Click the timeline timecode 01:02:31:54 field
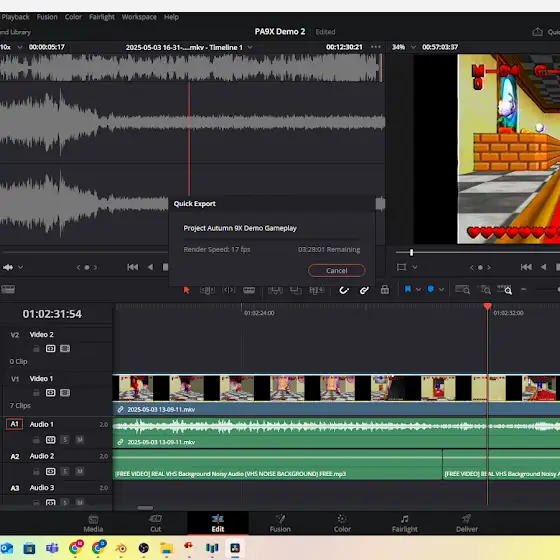This screenshot has width=560, height=560. [x=52, y=314]
